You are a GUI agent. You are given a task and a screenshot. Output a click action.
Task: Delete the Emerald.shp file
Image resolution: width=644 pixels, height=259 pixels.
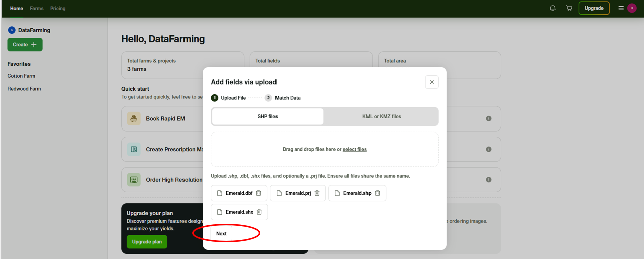tap(377, 193)
